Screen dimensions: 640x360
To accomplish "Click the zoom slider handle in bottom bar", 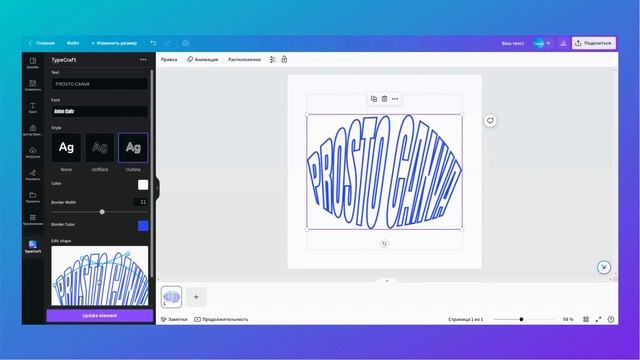I will pyautogui.click(x=521, y=319).
